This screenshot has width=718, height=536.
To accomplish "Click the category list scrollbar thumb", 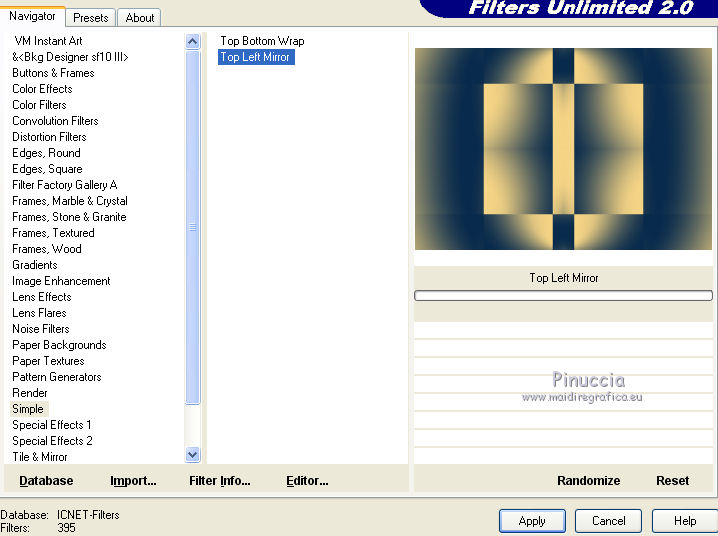I will point(193,227).
